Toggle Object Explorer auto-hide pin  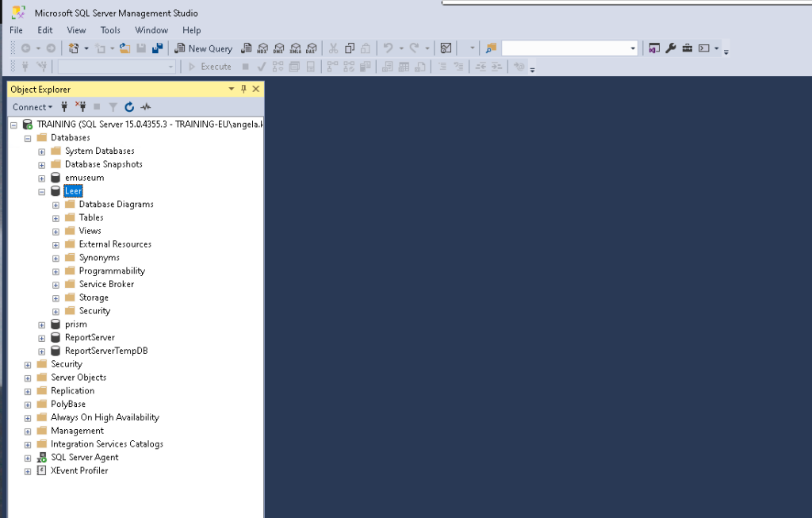coord(243,89)
